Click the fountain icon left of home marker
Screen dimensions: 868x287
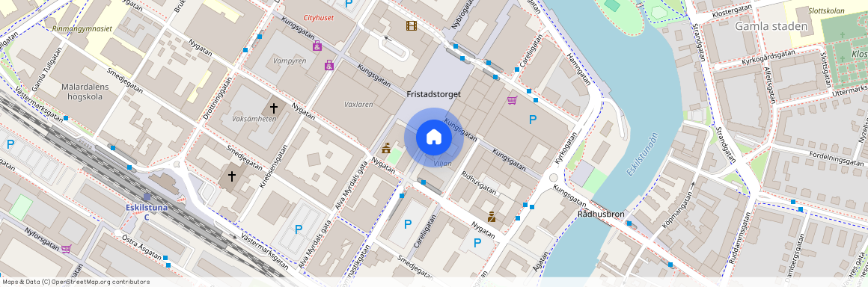(386, 148)
